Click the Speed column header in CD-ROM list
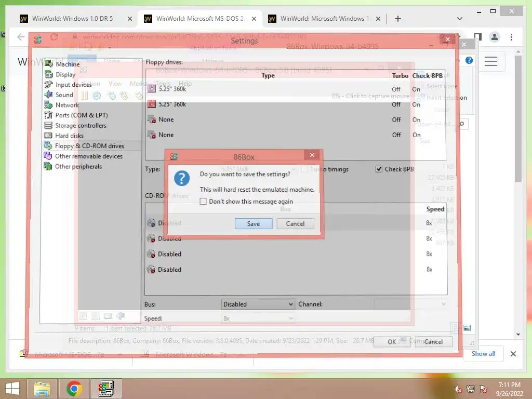Viewport: 532px width, 399px height. coord(435,209)
